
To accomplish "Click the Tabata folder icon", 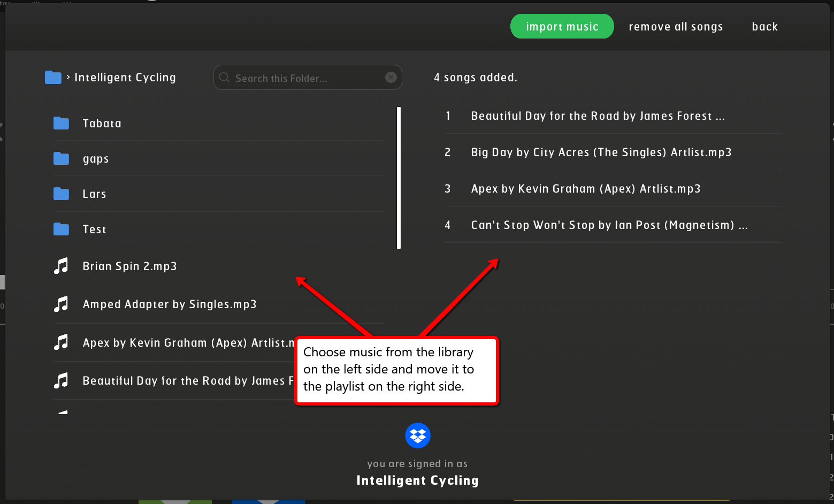I will (x=62, y=124).
